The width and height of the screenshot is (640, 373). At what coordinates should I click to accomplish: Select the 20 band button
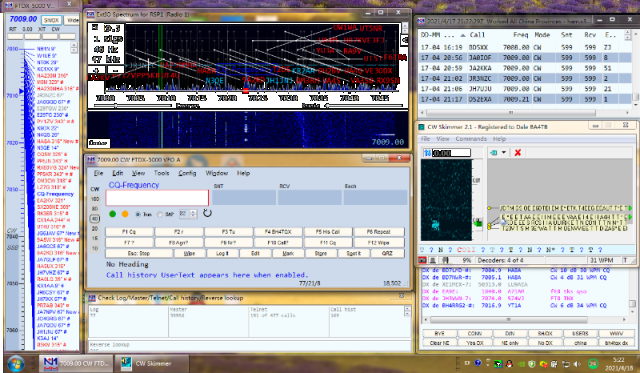tap(95, 229)
